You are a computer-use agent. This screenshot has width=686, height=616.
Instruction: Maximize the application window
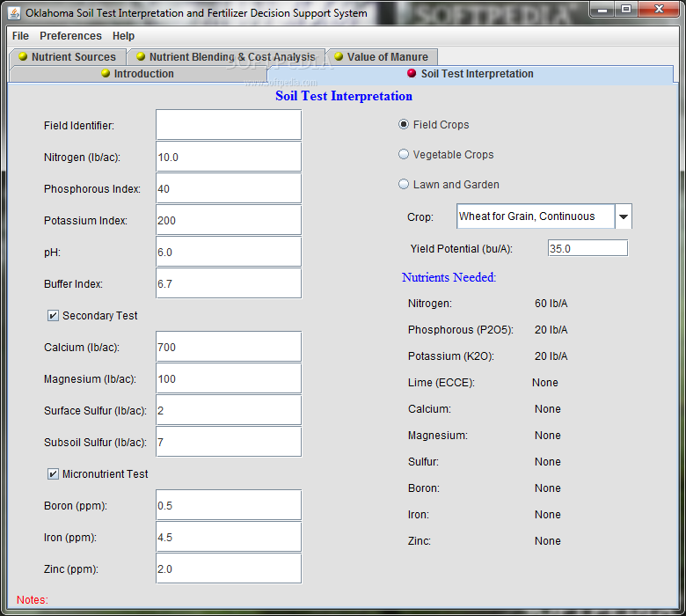point(626,9)
